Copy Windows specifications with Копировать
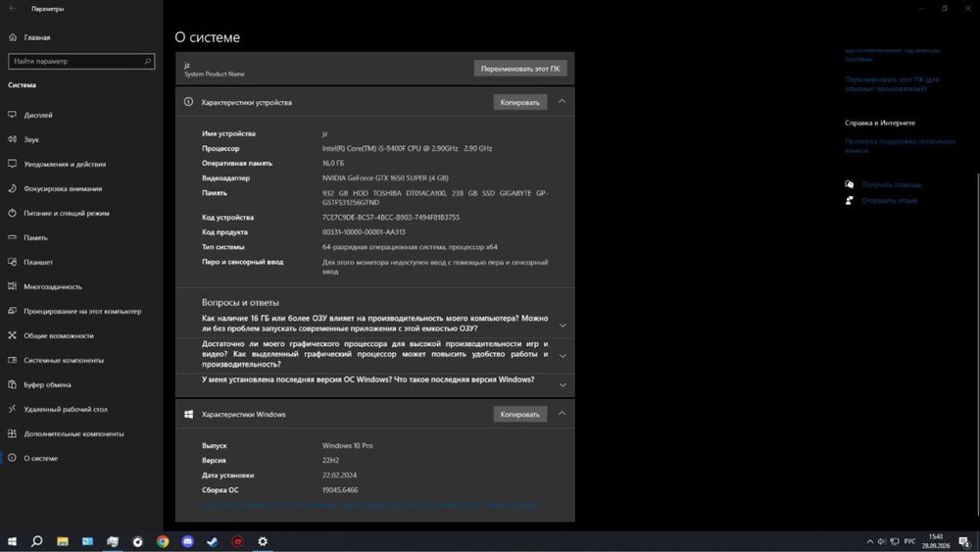 click(520, 414)
